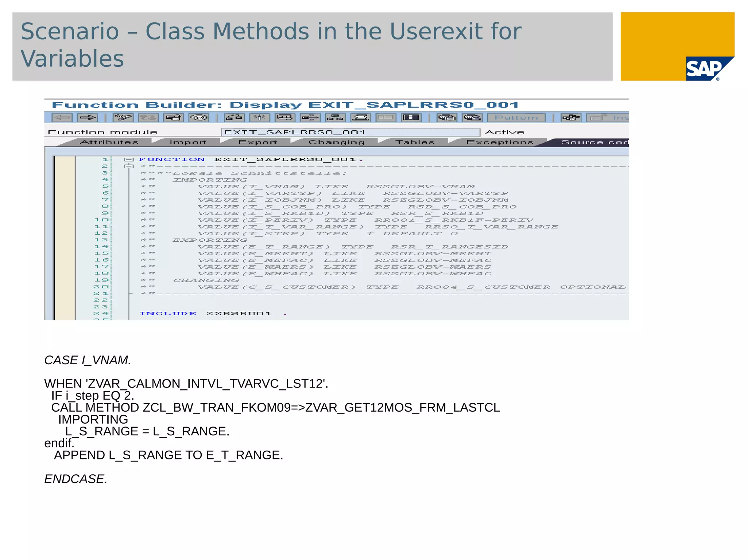Screen dimensions: 747x560
Task: Click line number 10 in editor gutter
Action: pos(101,220)
